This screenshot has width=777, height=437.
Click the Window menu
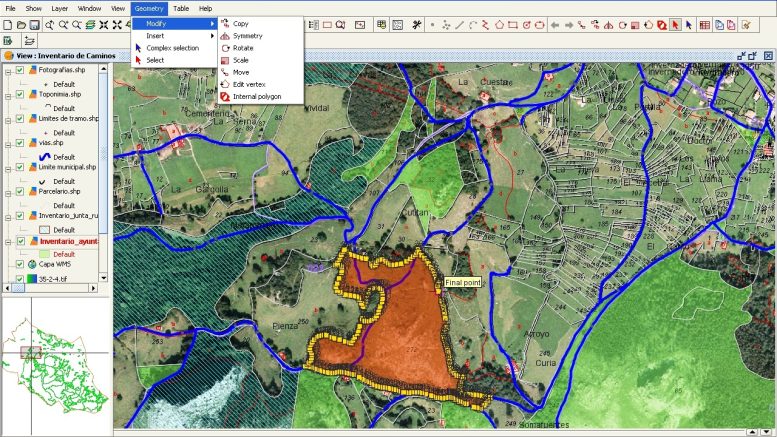[89, 8]
